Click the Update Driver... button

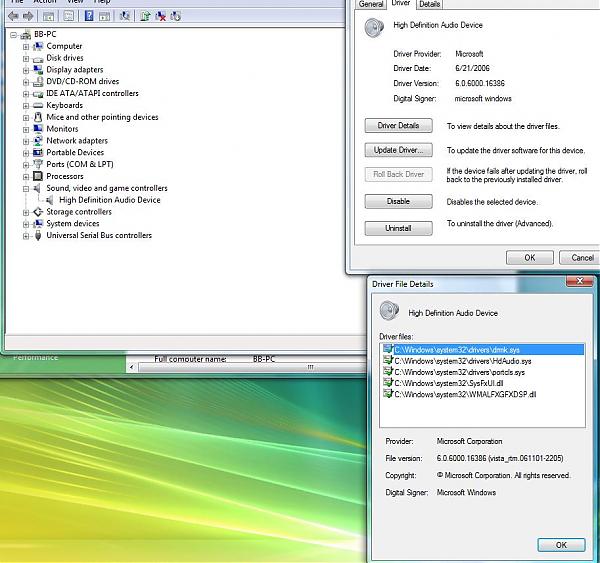398,150
